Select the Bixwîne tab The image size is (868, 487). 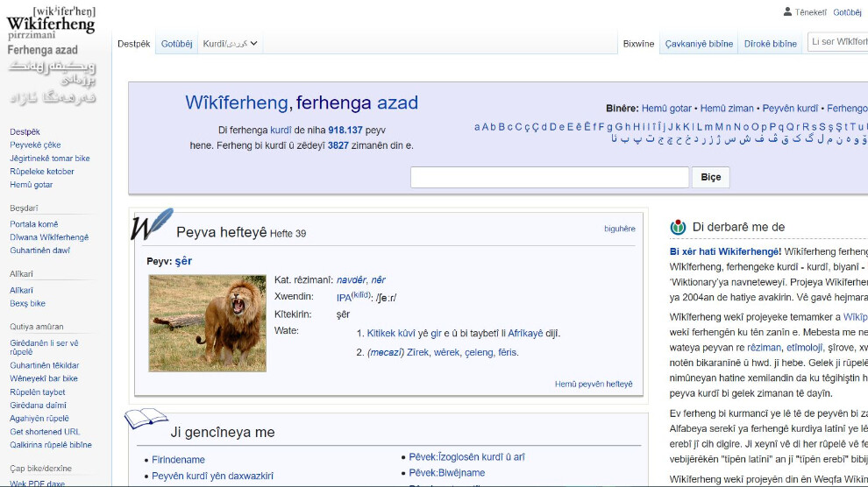638,44
